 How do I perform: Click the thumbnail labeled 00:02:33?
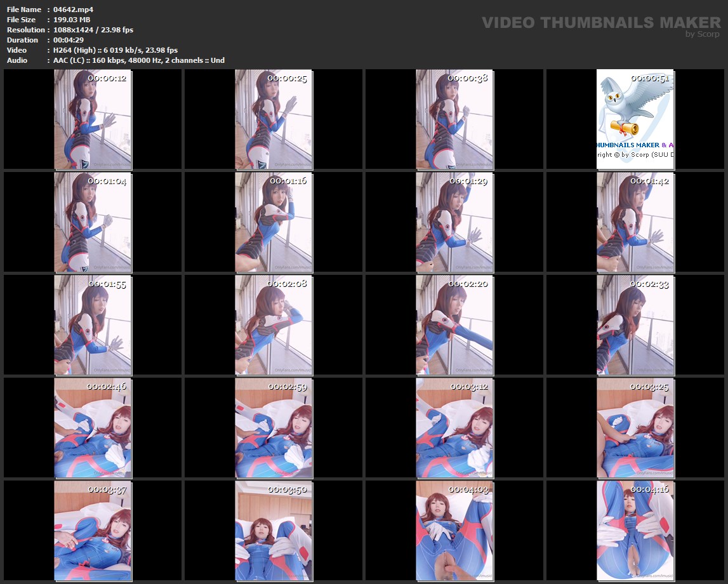point(635,324)
